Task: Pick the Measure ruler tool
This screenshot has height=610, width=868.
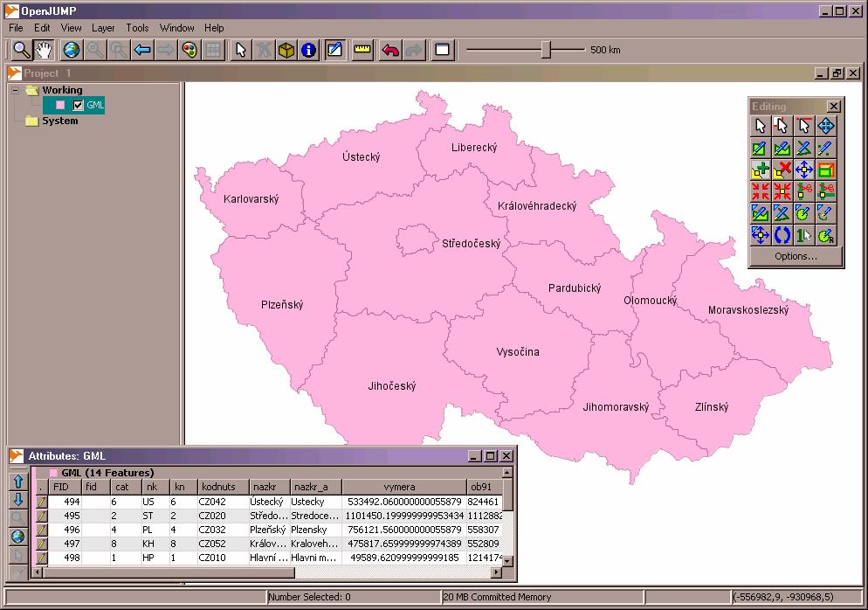Action: click(362, 50)
